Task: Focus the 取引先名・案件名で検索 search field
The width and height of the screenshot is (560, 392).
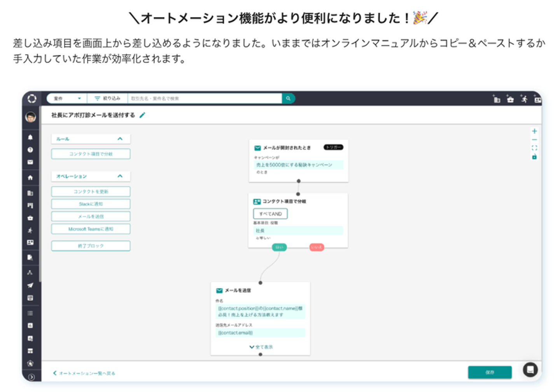Action: click(x=205, y=98)
